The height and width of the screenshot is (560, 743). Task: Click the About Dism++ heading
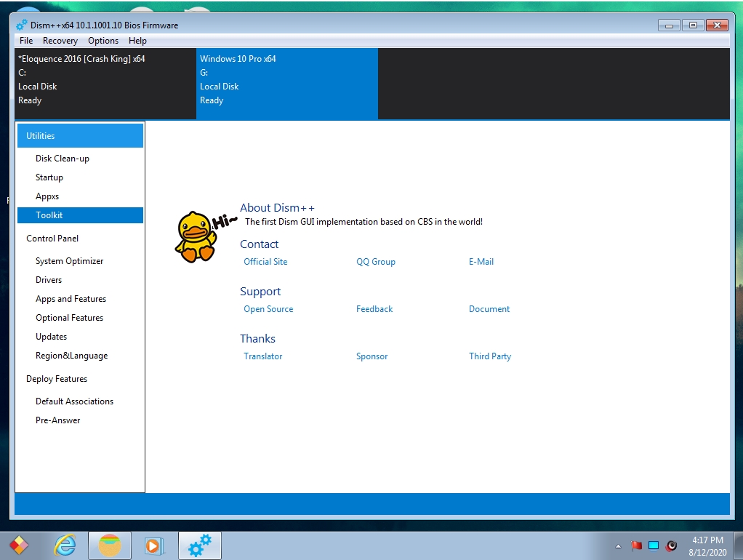click(277, 208)
